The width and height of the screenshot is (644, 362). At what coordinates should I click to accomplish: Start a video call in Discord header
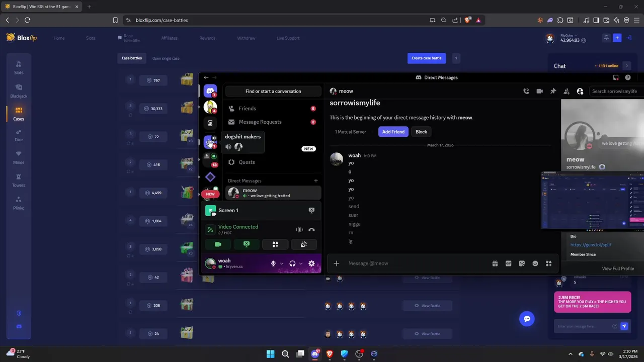coord(539,91)
